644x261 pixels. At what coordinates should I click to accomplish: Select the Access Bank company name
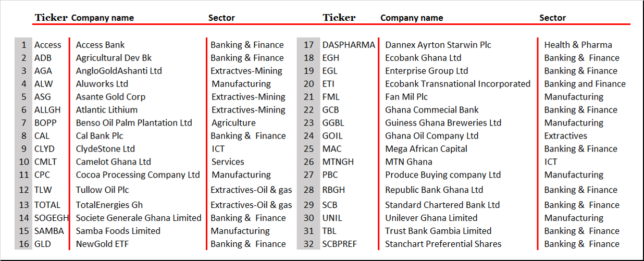(x=100, y=45)
